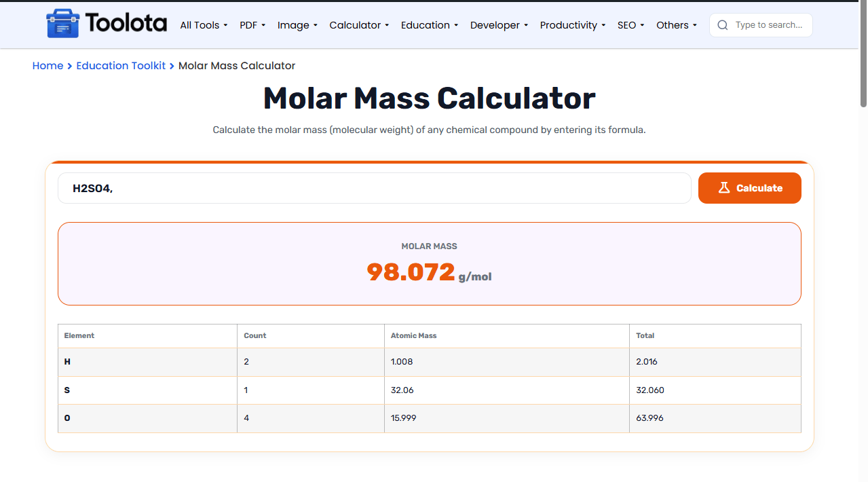Click atomic mass value 32.06
The height and width of the screenshot is (482, 868).
pos(402,390)
